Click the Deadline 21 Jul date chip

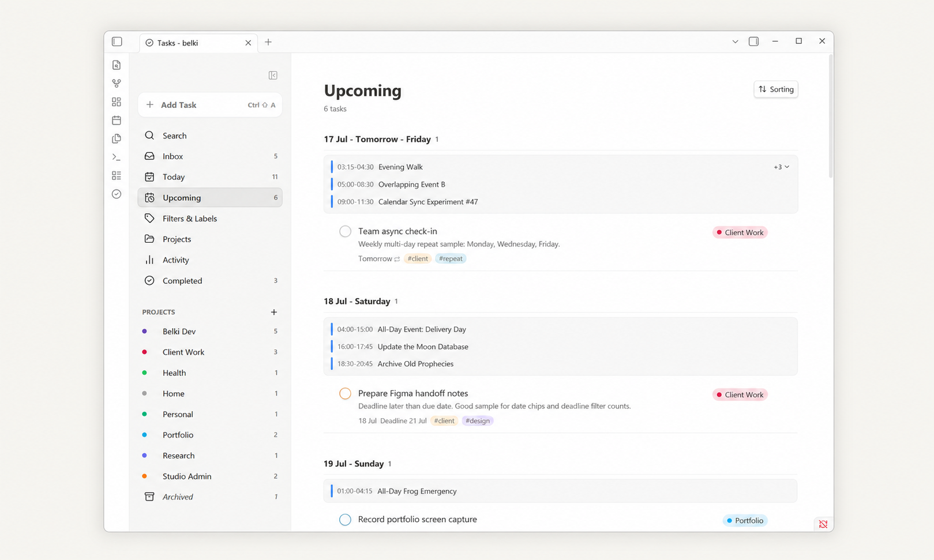pyautogui.click(x=403, y=421)
